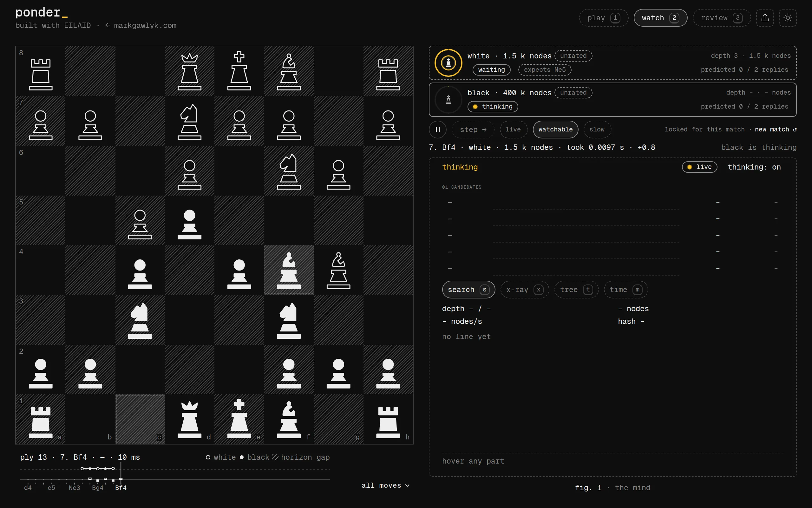Toggle the live indicator pill
This screenshot has height=508, width=812.
699,167
